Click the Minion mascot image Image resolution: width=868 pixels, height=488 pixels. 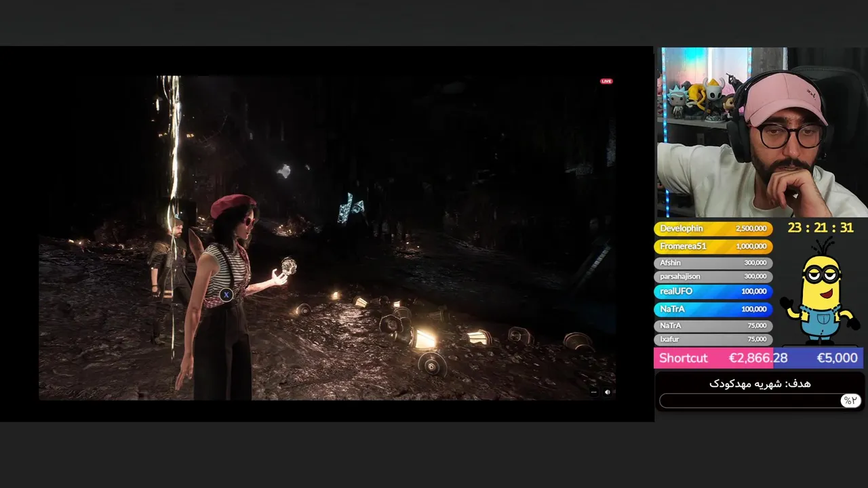click(819, 291)
